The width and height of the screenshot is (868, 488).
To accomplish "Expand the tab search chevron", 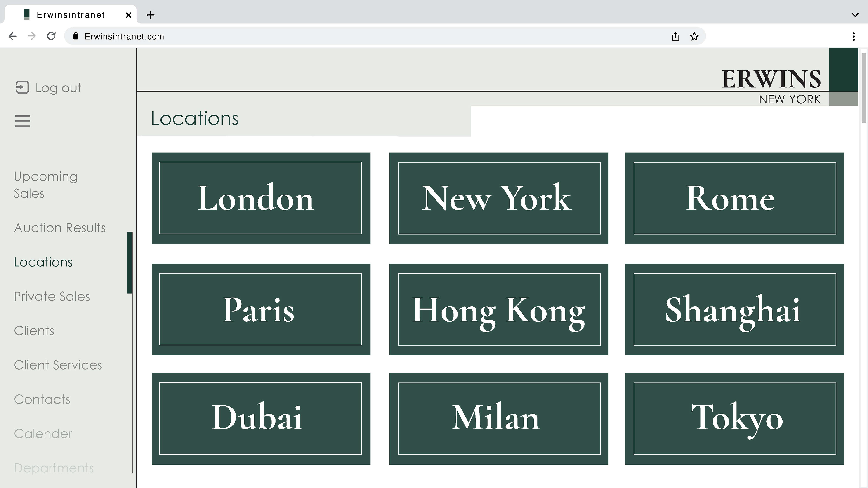I will [x=854, y=15].
